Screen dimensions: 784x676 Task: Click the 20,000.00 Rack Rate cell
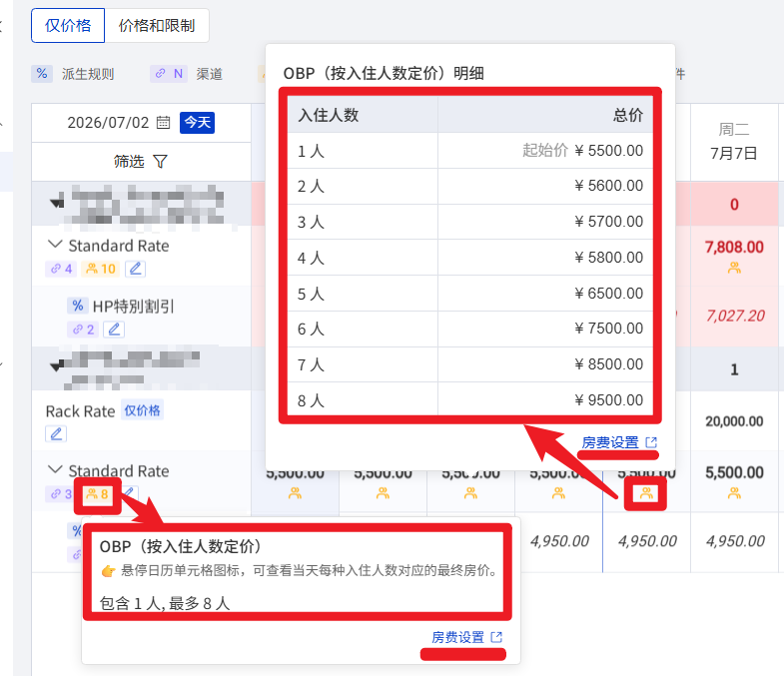pyautogui.click(x=734, y=421)
